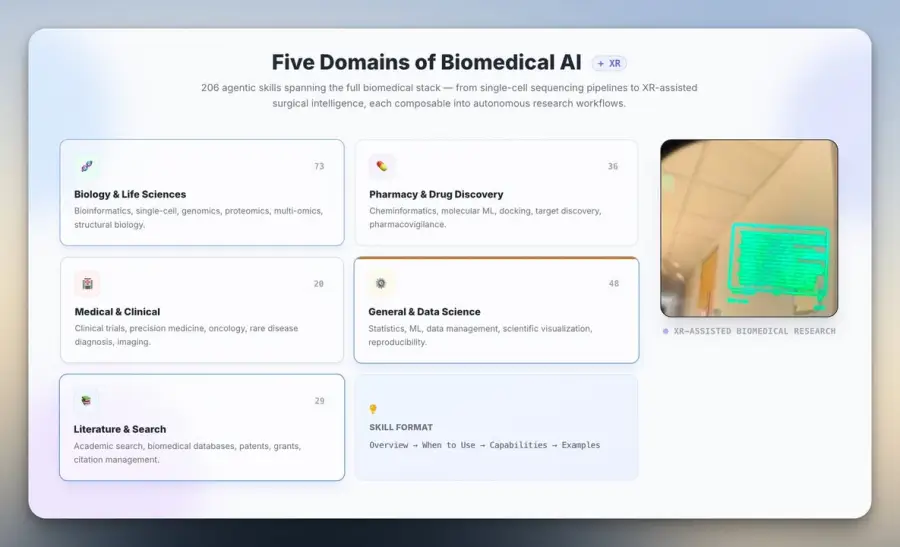Click the skill count 20
Screen dimensions: 900x547
click(319, 284)
